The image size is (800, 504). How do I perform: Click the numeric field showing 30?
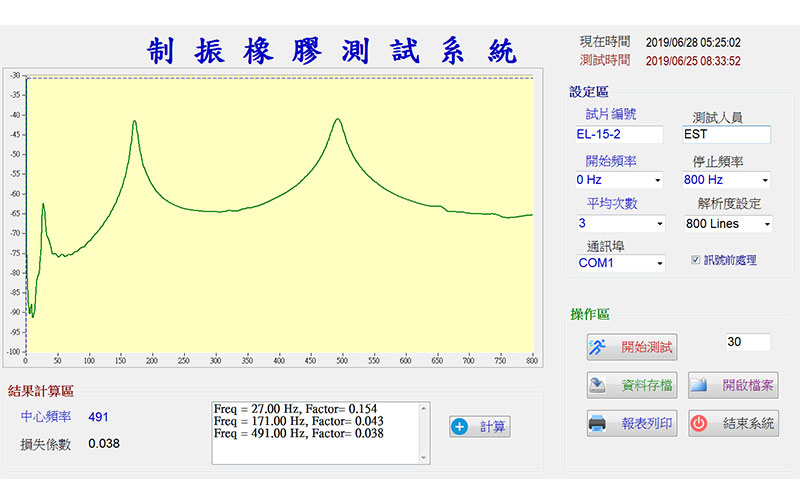[x=747, y=342]
